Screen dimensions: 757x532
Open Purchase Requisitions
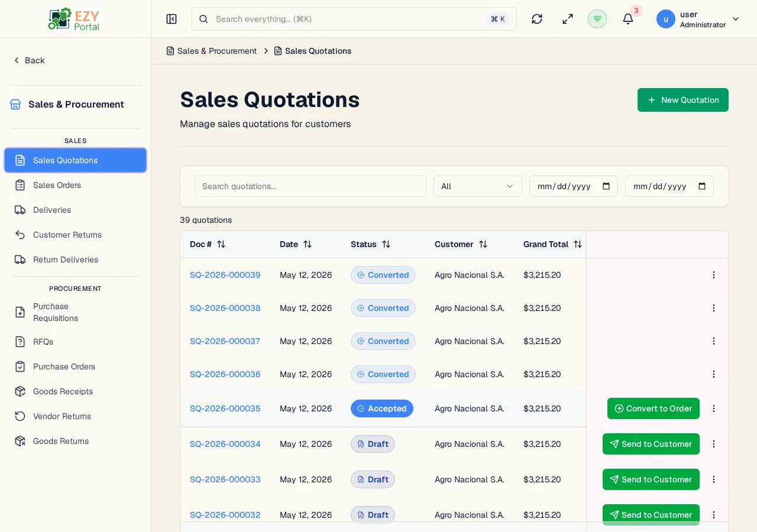75,312
